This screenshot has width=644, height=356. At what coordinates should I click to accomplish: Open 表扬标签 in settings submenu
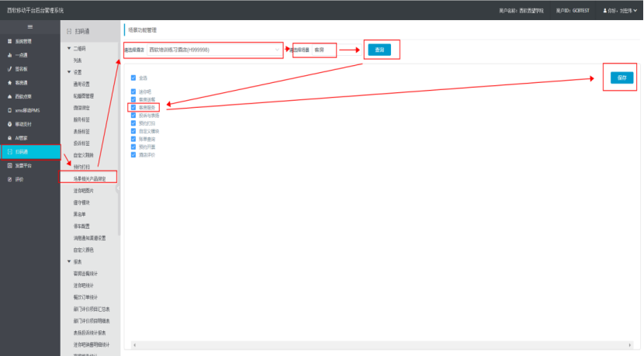coord(81,131)
